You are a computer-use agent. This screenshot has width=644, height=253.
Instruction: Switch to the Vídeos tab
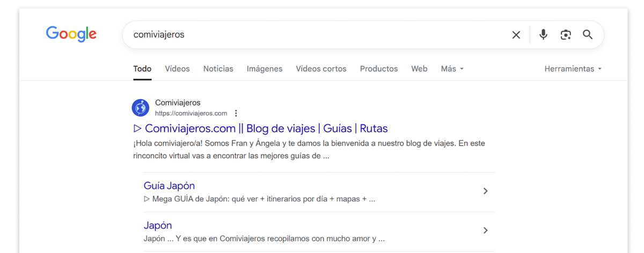click(x=177, y=69)
